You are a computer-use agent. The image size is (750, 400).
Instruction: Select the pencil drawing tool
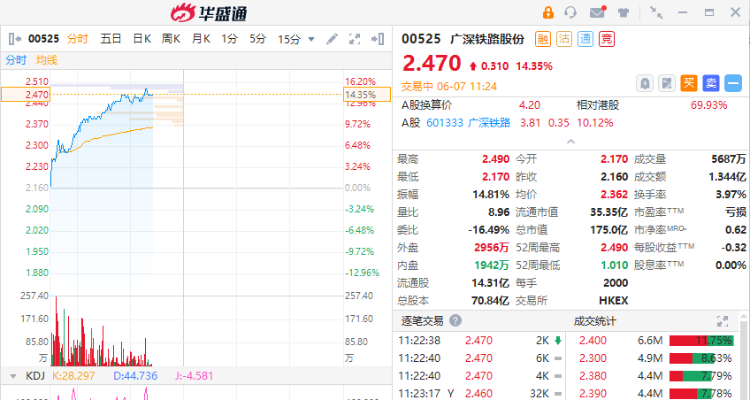point(332,39)
